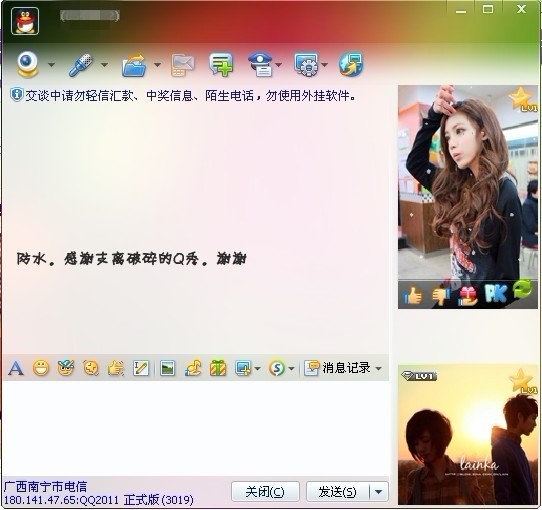The height and width of the screenshot is (510, 542).
Task: Click the message 防水。感谢支离破碎的Q秀。谢谢
Action: pos(131,259)
